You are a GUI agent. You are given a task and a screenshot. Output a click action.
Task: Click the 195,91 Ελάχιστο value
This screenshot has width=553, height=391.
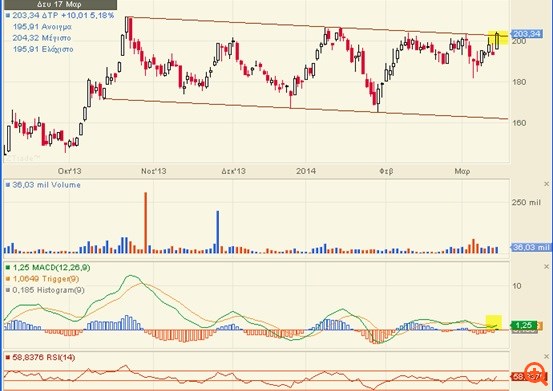click(43, 49)
